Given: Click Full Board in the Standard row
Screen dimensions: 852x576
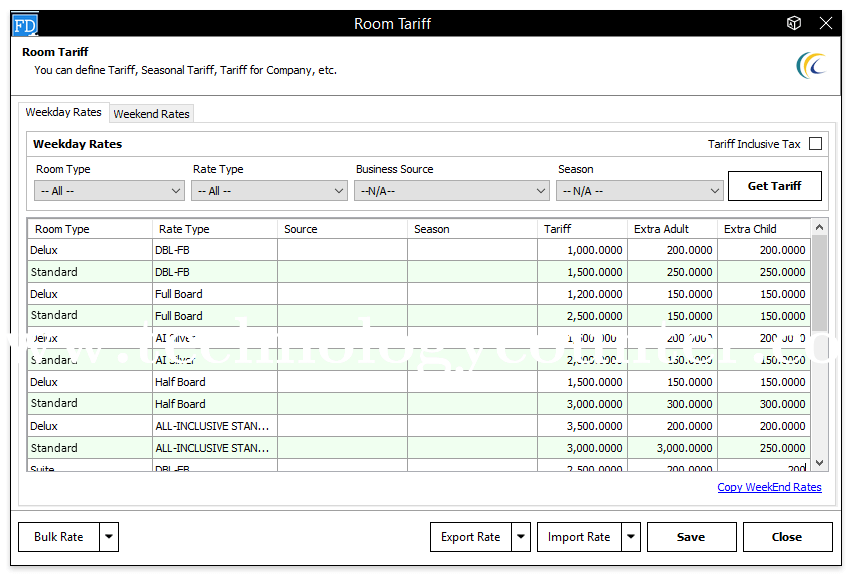Looking at the screenshot, I should click(x=215, y=316).
